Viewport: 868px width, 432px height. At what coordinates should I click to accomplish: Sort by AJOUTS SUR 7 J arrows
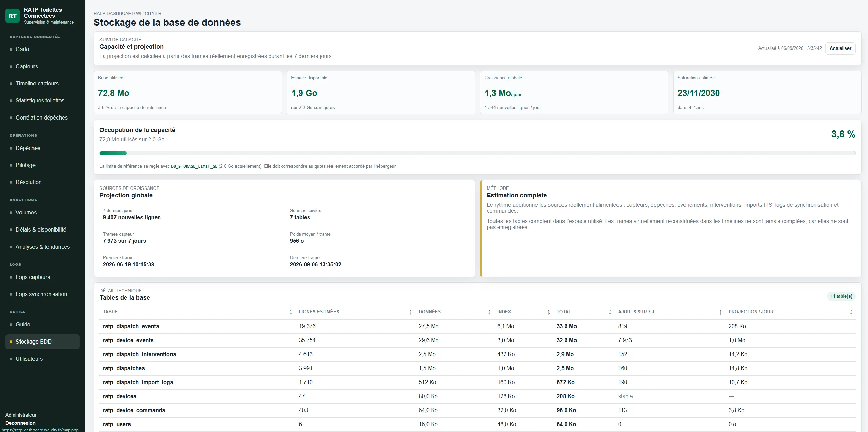tap(720, 312)
